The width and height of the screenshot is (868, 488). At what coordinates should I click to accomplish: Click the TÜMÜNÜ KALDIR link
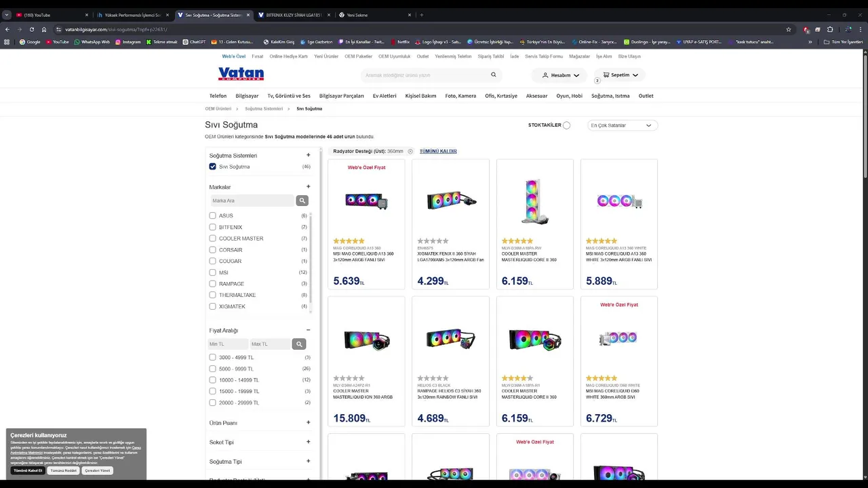pos(438,151)
